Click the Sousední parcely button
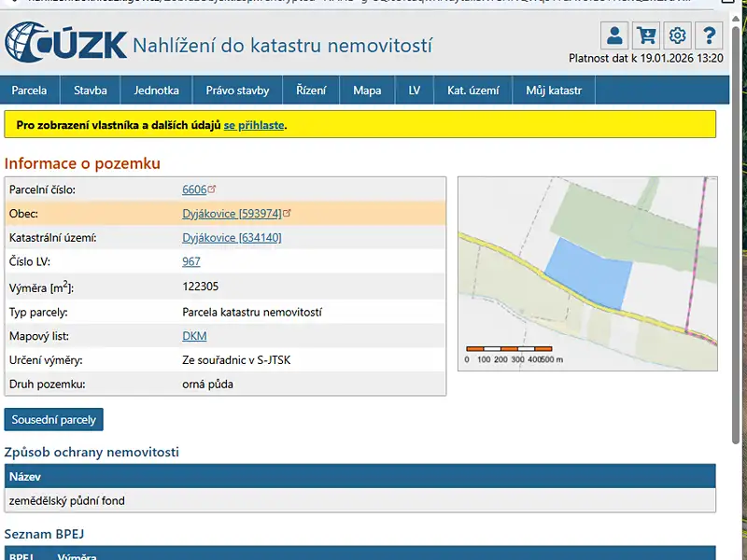 click(54, 419)
